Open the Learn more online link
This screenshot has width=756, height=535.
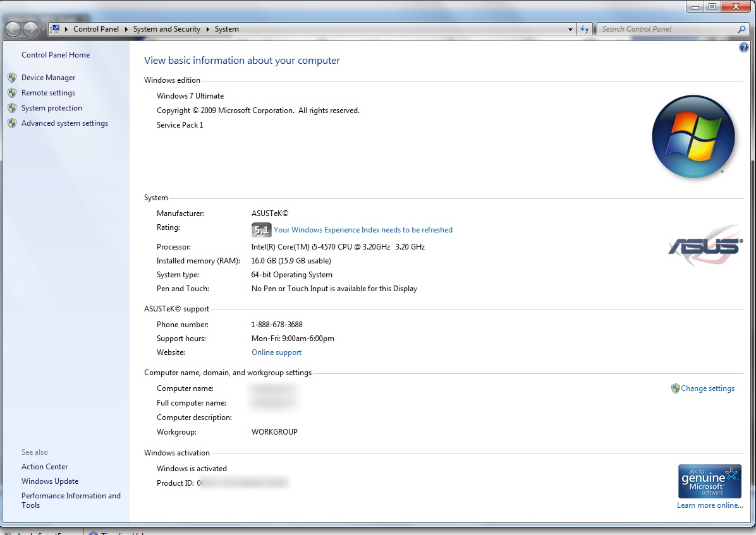(710, 505)
